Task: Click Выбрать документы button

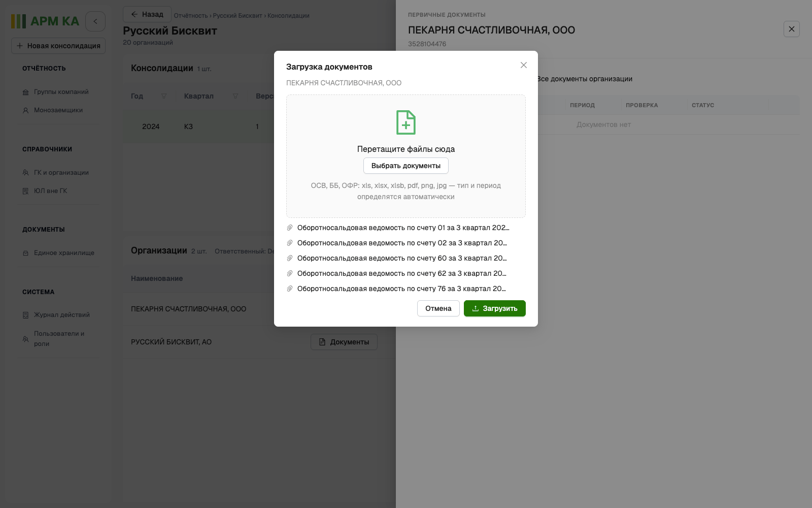Action: [406, 166]
